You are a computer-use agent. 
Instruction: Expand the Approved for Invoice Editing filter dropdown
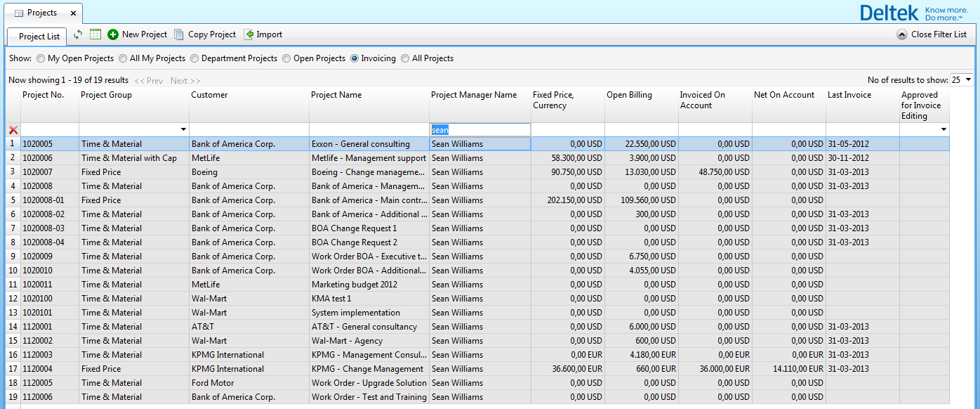[x=943, y=130]
